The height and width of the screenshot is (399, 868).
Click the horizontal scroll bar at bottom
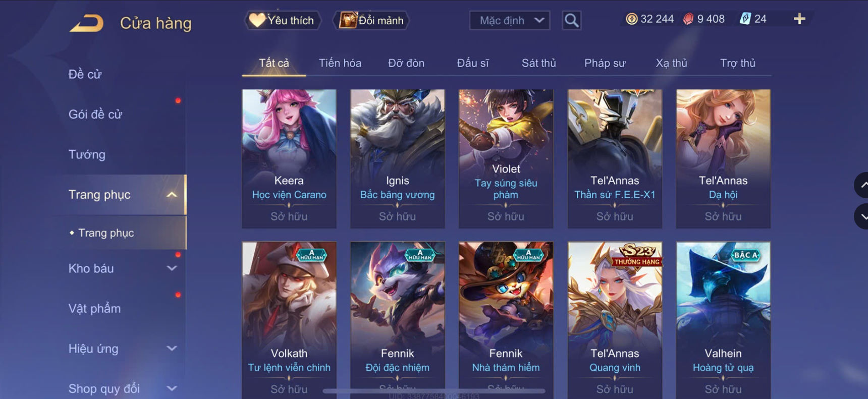pyautogui.click(x=434, y=391)
